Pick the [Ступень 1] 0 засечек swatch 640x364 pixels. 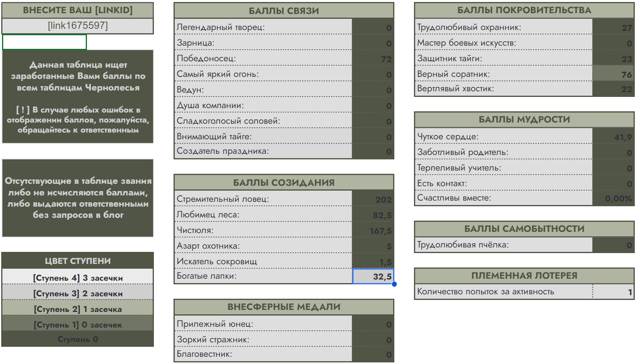(x=77, y=324)
